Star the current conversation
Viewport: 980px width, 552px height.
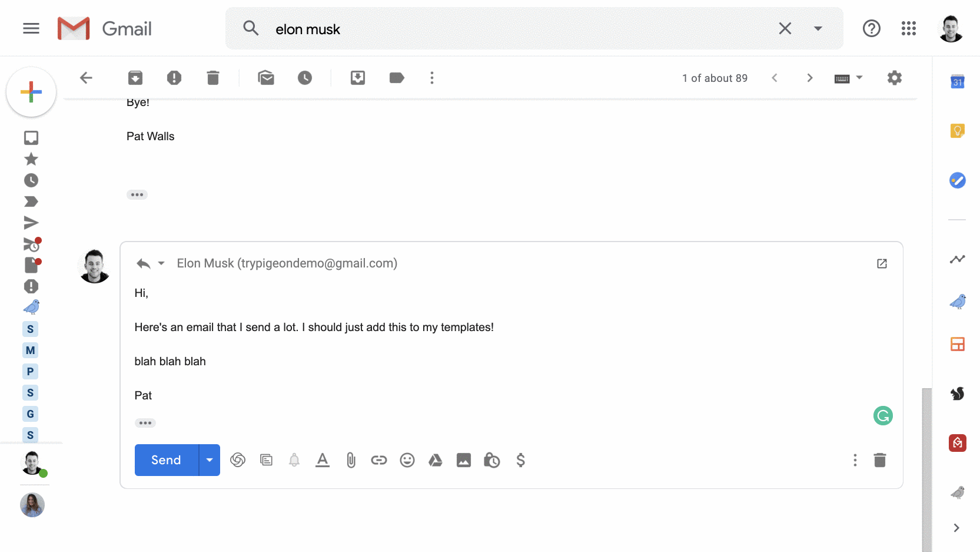(x=31, y=159)
